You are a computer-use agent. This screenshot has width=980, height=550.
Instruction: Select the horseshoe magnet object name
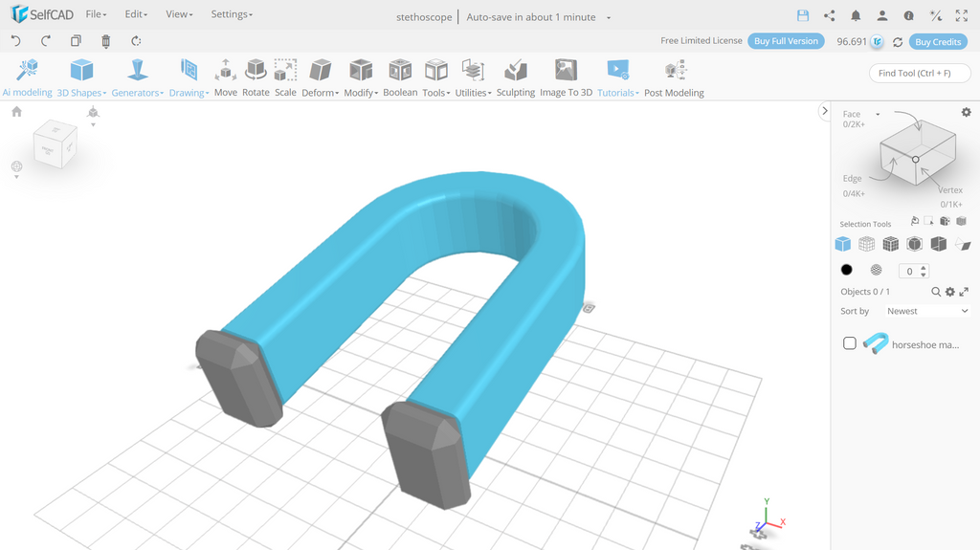point(925,344)
